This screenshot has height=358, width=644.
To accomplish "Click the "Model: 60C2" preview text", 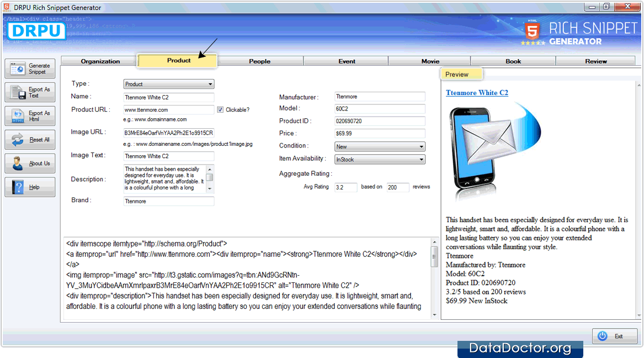I will click(x=465, y=273).
